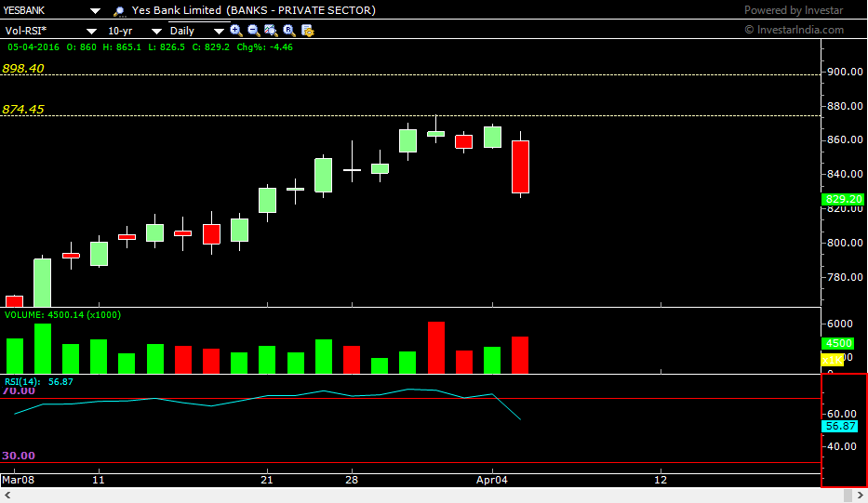Click the 780.00 price axis label
868x503 pixels.
[845, 277]
